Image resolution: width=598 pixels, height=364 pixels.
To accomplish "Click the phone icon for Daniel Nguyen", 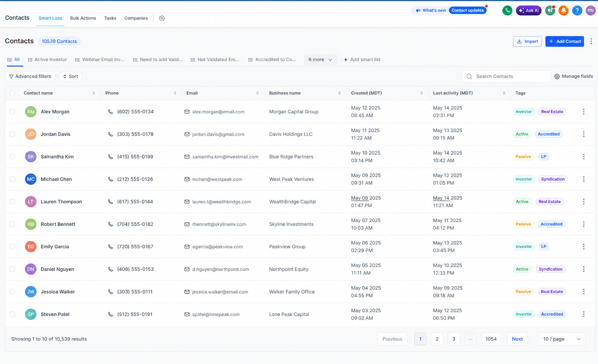I will (x=111, y=269).
